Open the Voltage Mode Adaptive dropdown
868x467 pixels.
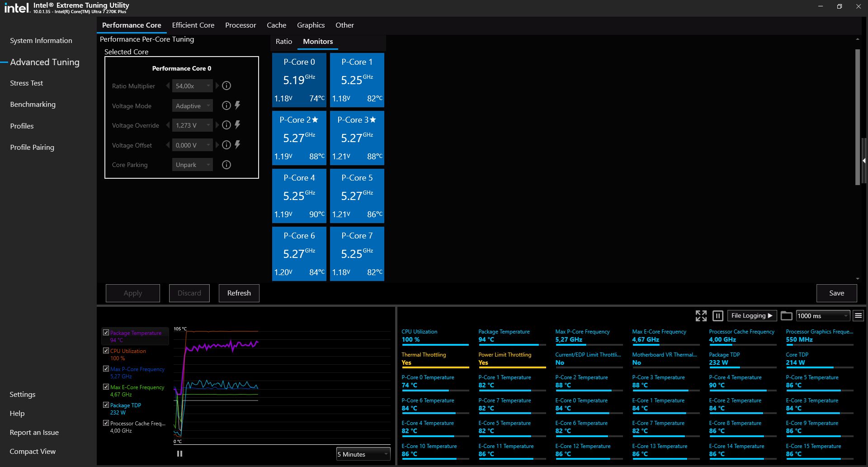coord(192,105)
